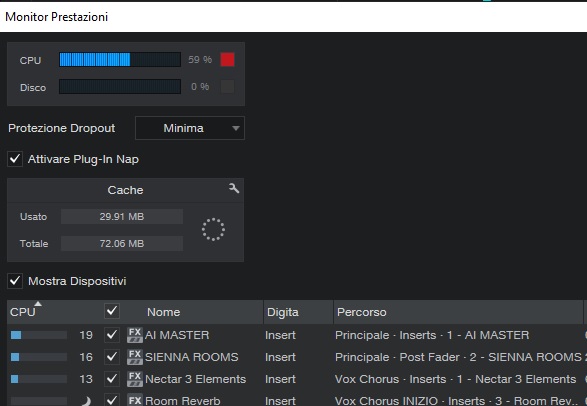Select the SIENNA ROOMS plug-in name
Viewport: 587px width, 406px height.
tap(191, 357)
